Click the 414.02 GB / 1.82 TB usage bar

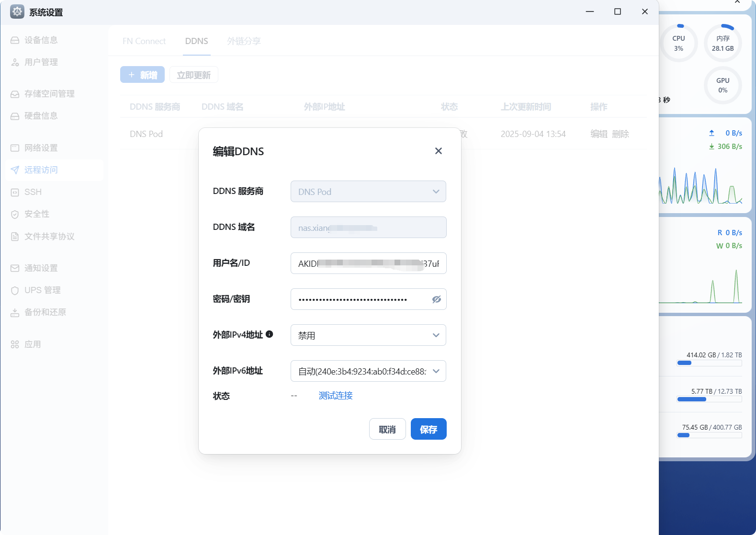pyautogui.click(x=709, y=363)
